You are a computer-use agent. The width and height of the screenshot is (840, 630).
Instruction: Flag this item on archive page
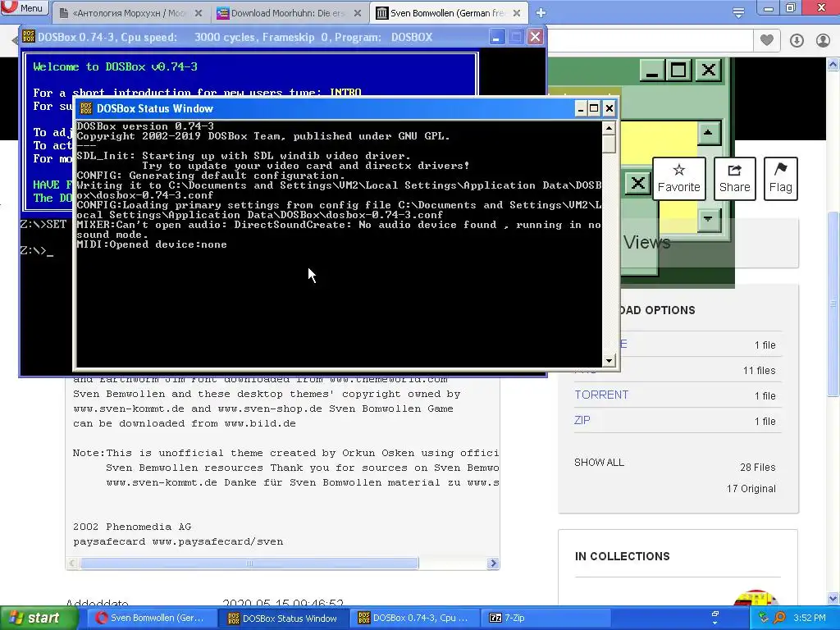pyautogui.click(x=781, y=178)
